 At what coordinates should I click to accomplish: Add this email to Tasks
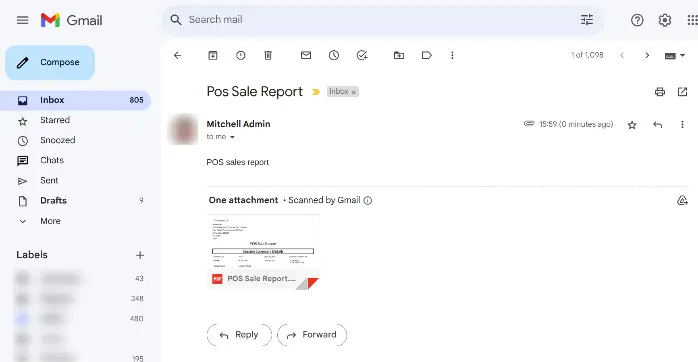tap(362, 55)
